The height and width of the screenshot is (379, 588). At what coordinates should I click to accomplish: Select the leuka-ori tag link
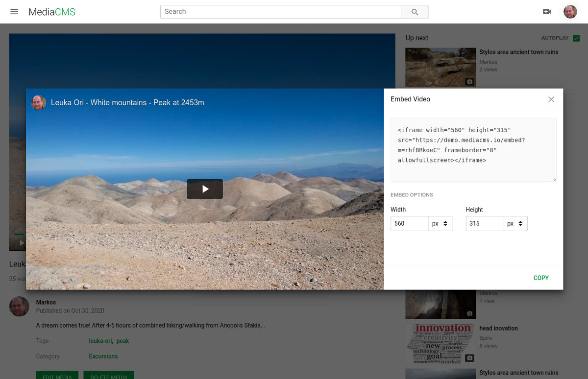pyautogui.click(x=100, y=341)
